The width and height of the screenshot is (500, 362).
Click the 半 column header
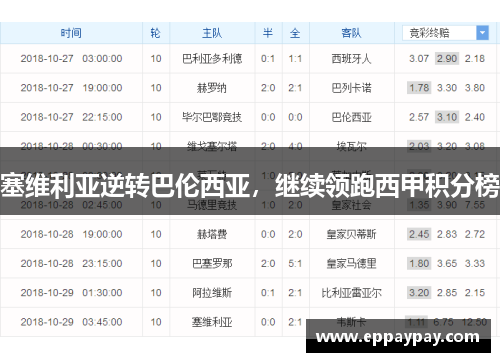[268, 33]
